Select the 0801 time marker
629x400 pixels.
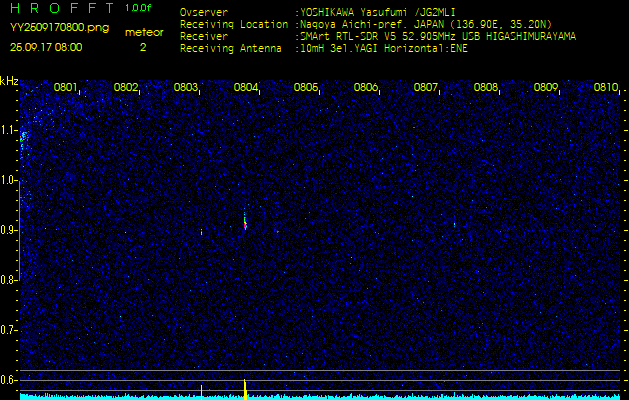coord(66,88)
